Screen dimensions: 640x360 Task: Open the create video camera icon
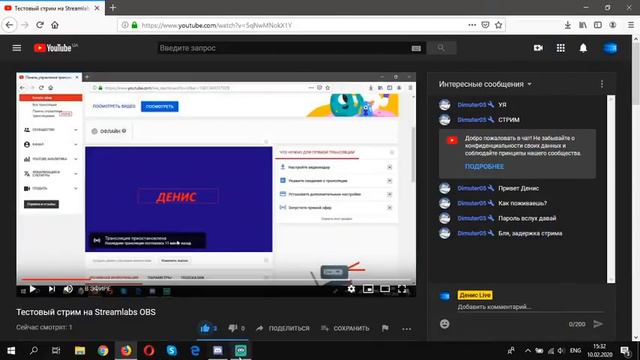[x=538, y=48]
